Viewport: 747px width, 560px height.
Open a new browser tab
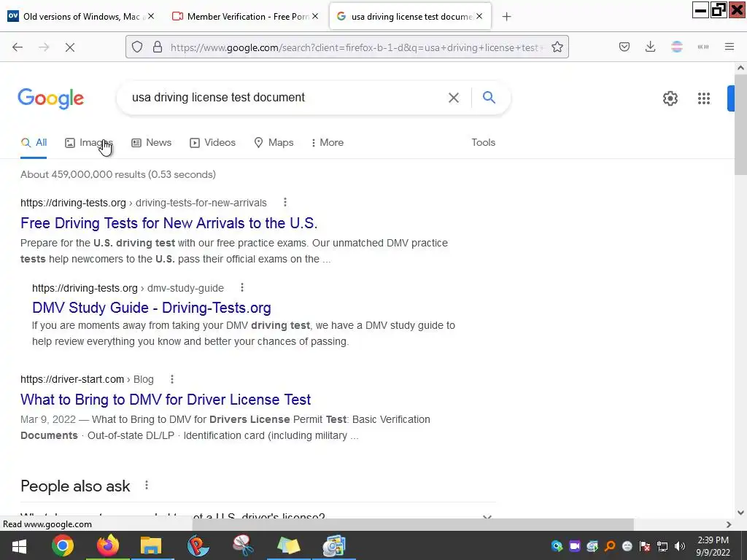click(506, 17)
